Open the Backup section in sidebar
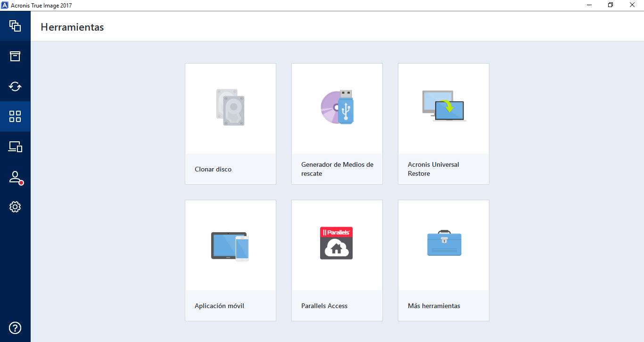644x342 pixels. coord(15,26)
